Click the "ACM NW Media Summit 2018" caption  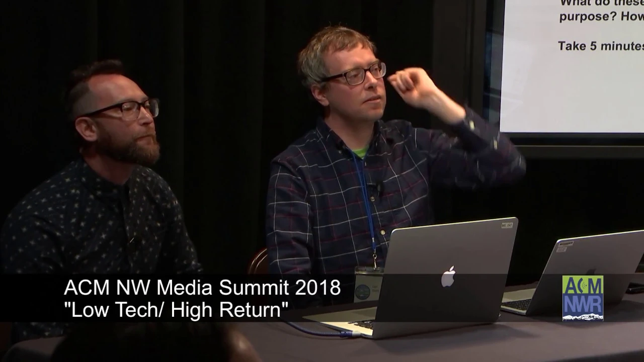tap(202, 288)
